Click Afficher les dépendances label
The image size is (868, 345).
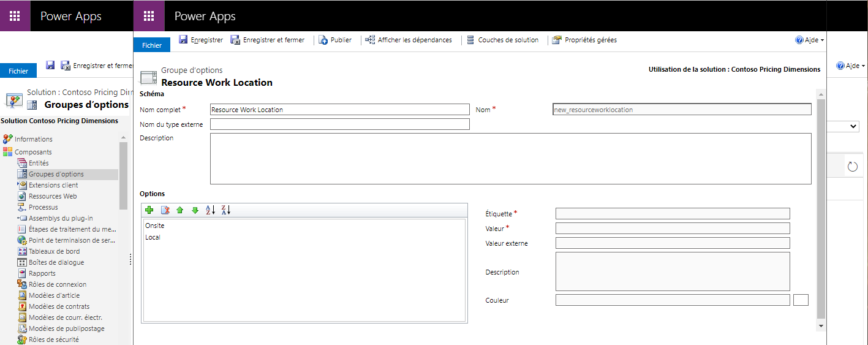pyautogui.click(x=415, y=40)
